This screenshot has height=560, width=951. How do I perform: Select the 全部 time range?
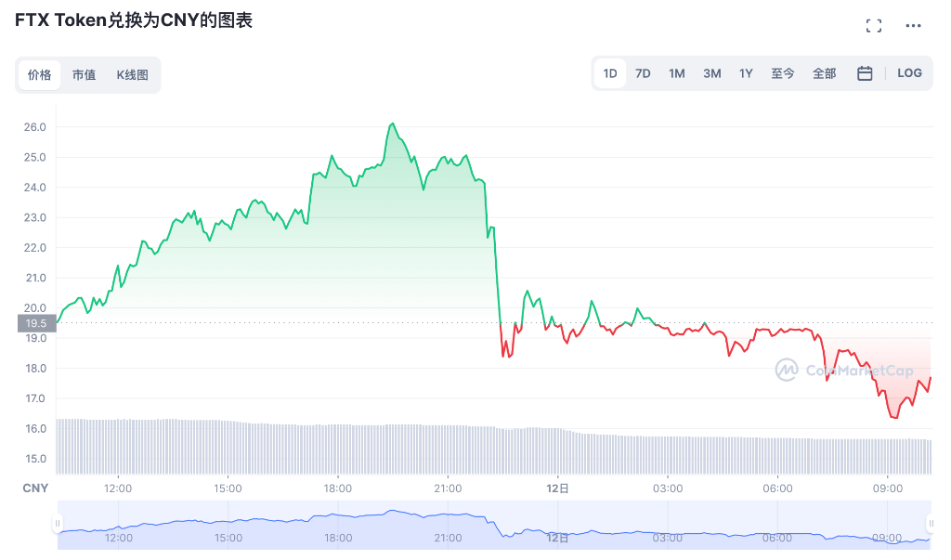point(824,73)
